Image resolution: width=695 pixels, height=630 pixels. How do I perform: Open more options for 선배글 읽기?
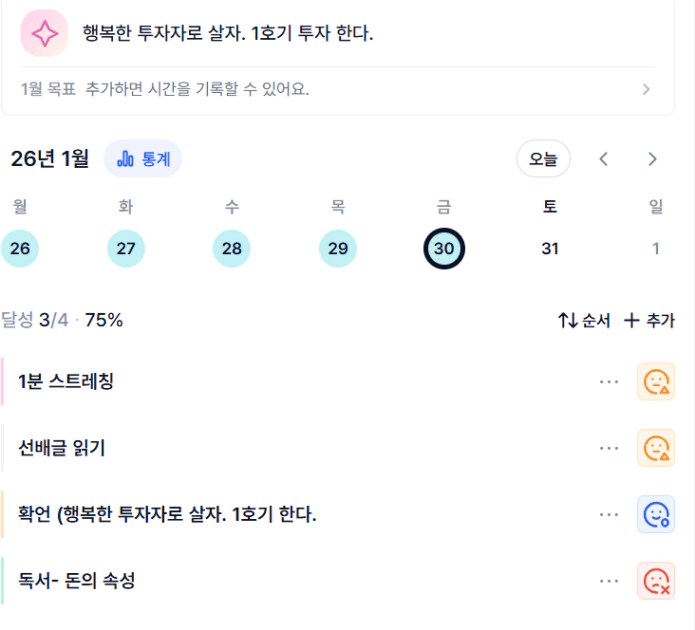tap(609, 448)
